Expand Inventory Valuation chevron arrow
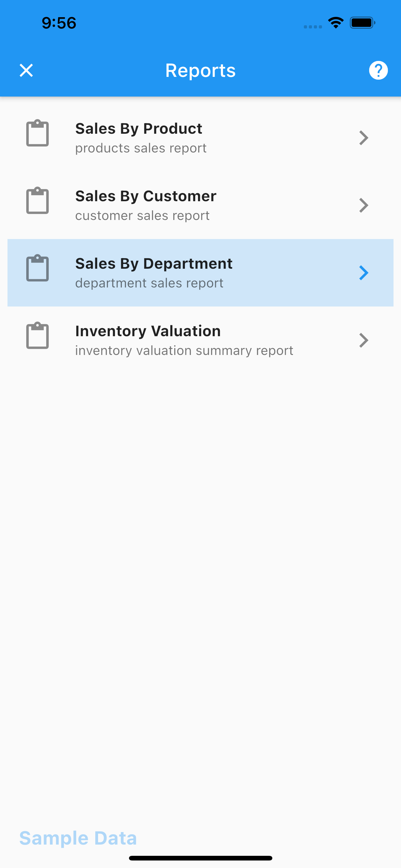This screenshot has width=401, height=868. (x=364, y=340)
